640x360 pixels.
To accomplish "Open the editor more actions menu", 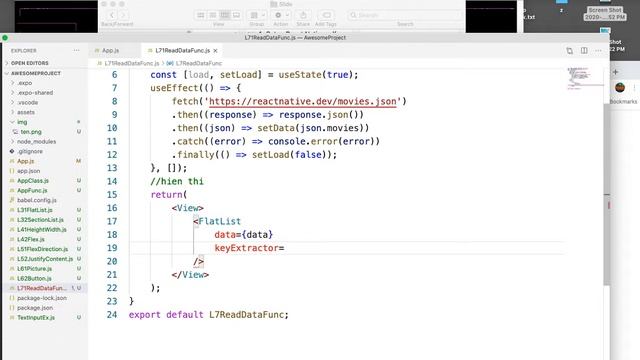I will [598, 50].
